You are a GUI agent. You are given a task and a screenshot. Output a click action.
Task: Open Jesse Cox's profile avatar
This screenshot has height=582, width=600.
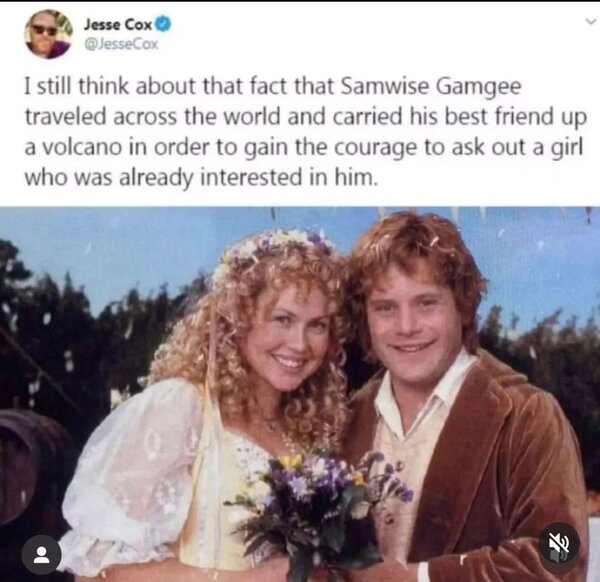[x=49, y=34]
